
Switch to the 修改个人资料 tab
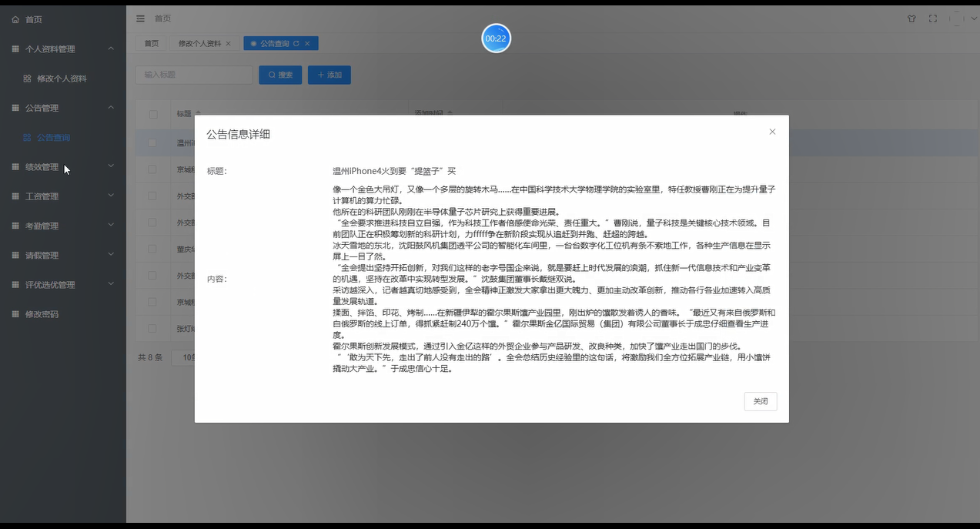(204, 43)
